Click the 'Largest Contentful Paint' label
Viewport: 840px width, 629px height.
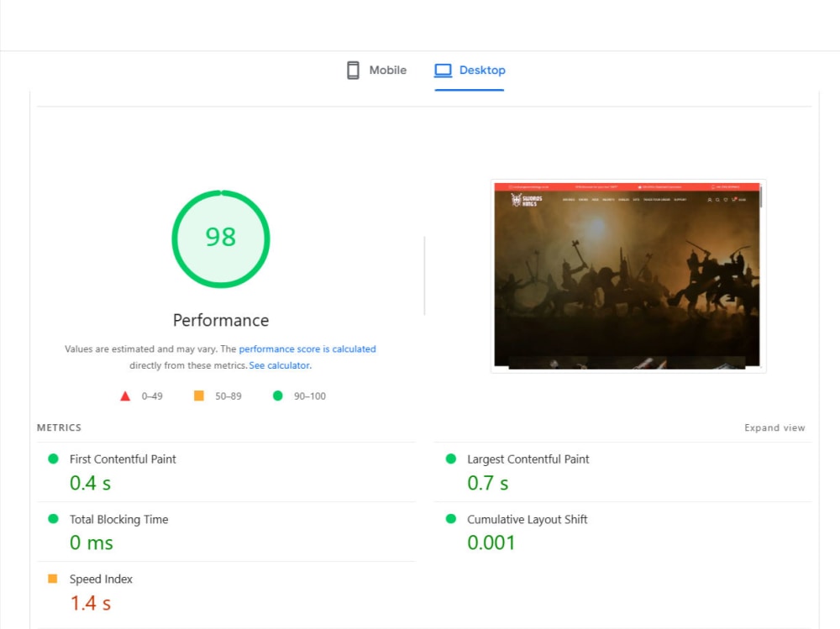click(x=528, y=459)
